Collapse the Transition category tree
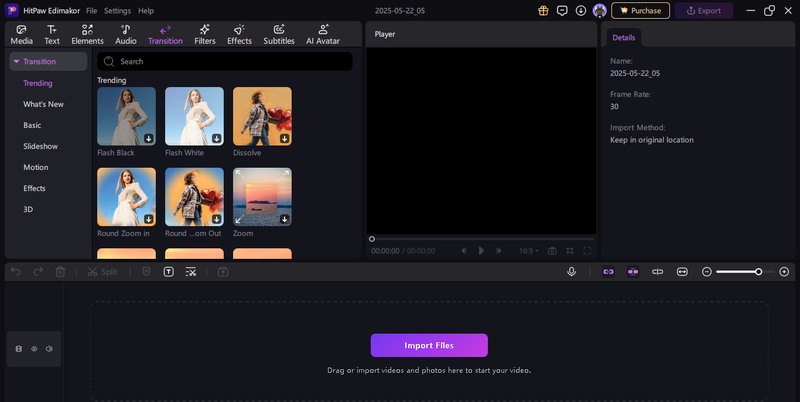800x402 pixels. (17, 62)
